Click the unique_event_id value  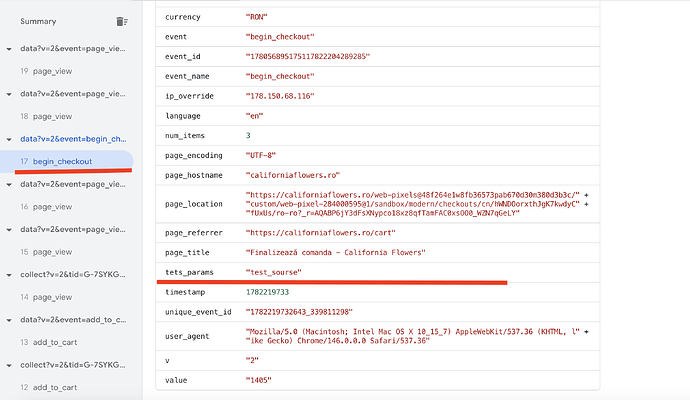click(299, 312)
